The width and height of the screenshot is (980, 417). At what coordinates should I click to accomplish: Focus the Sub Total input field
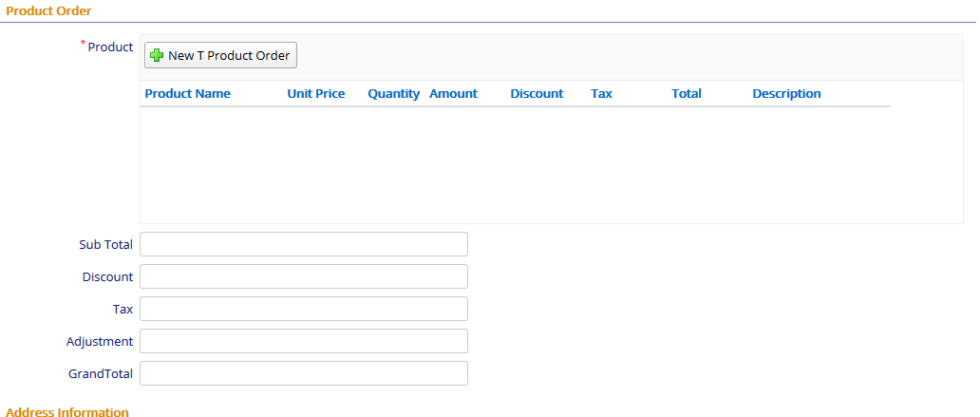pyautogui.click(x=304, y=244)
